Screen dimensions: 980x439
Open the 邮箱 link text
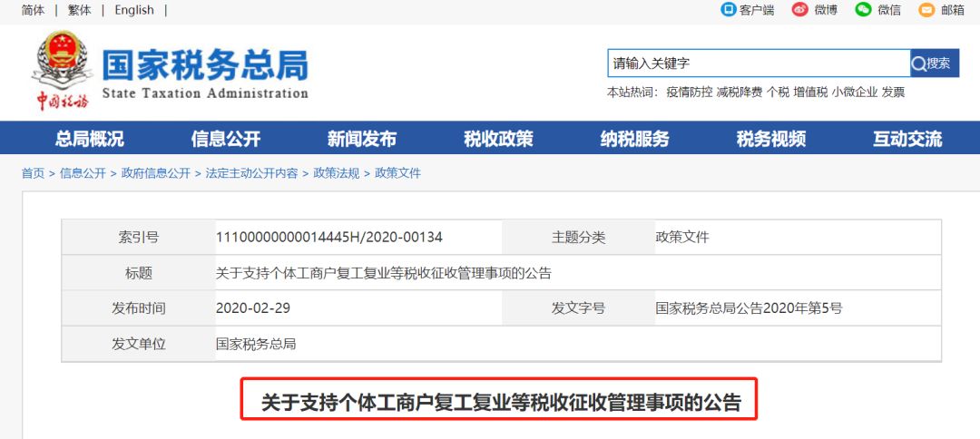953,10
